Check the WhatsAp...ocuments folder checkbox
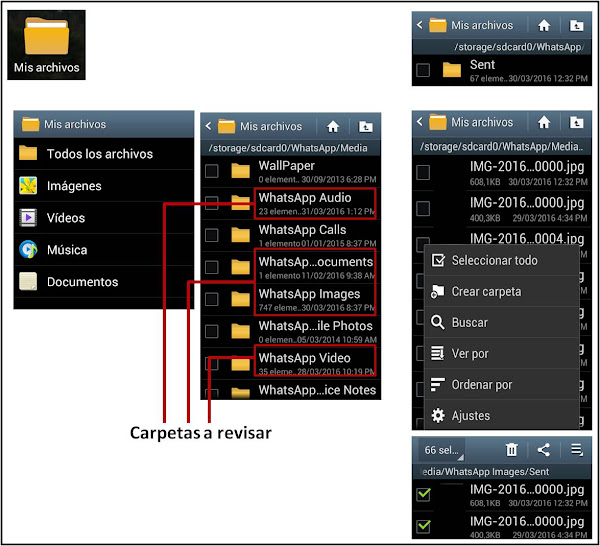 [x=212, y=267]
